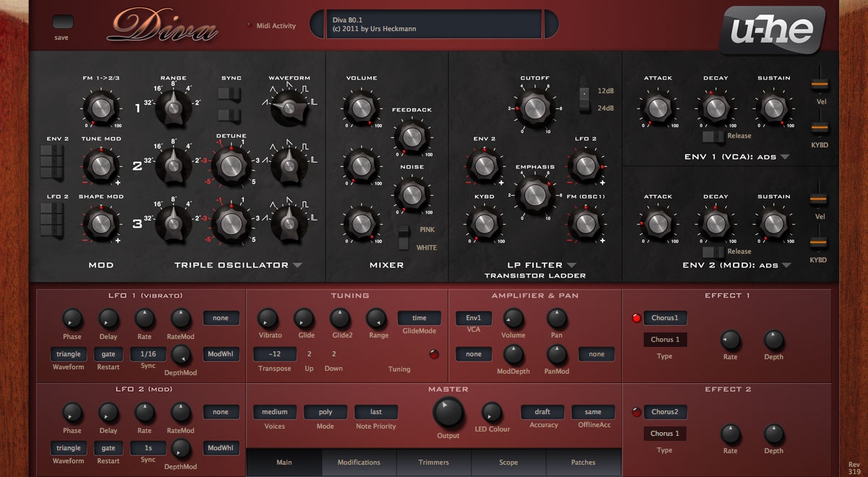Click oscillator 3 Range knob

[173, 223]
